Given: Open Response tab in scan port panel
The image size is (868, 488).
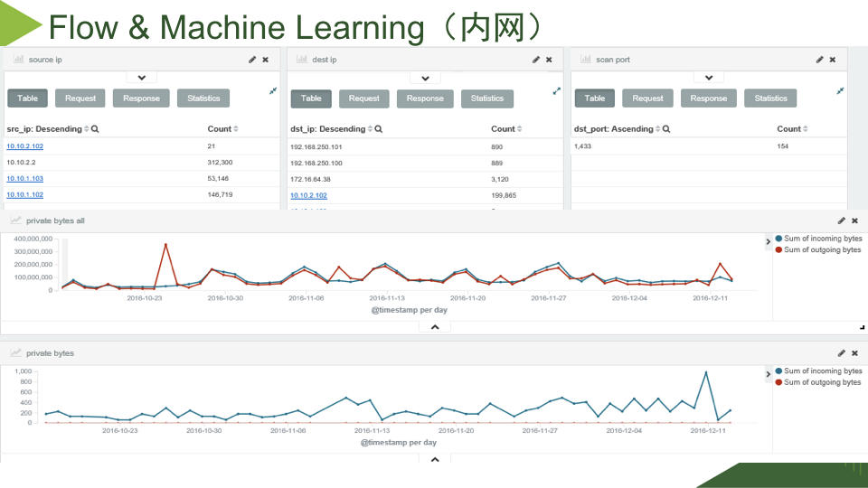Looking at the screenshot, I should [709, 98].
